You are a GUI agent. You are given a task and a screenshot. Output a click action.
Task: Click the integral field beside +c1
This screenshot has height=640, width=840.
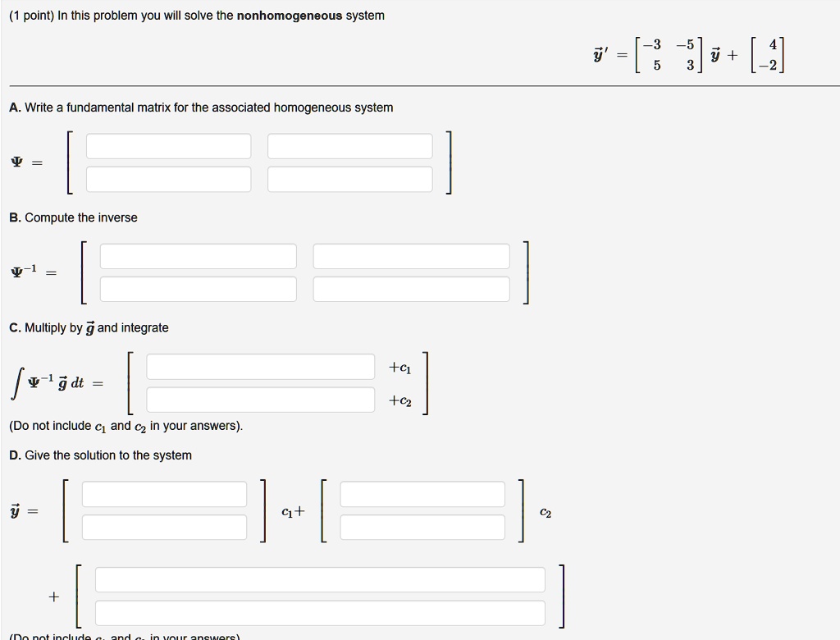pos(260,367)
